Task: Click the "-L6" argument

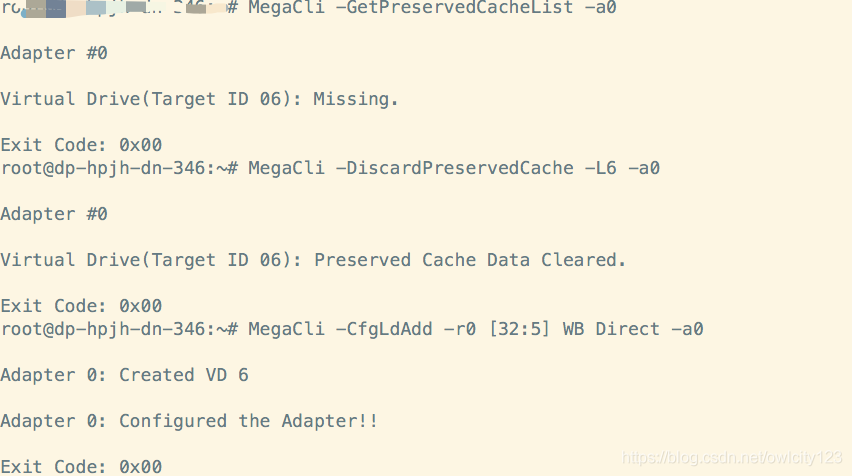Action: [x=600, y=168]
